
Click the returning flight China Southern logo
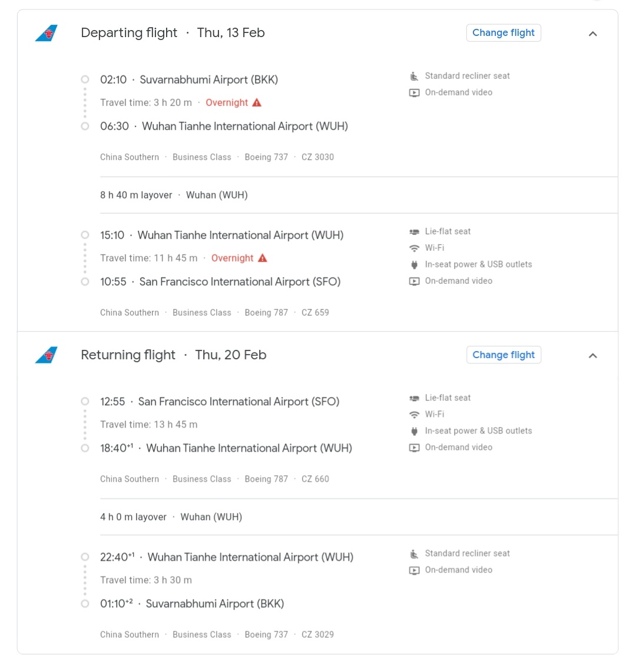point(47,355)
